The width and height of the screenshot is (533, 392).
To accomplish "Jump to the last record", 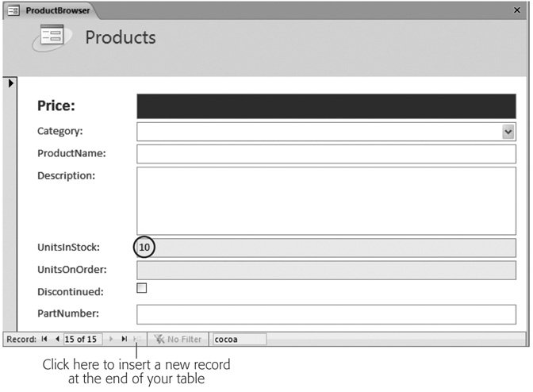I will (x=124, y=340).
